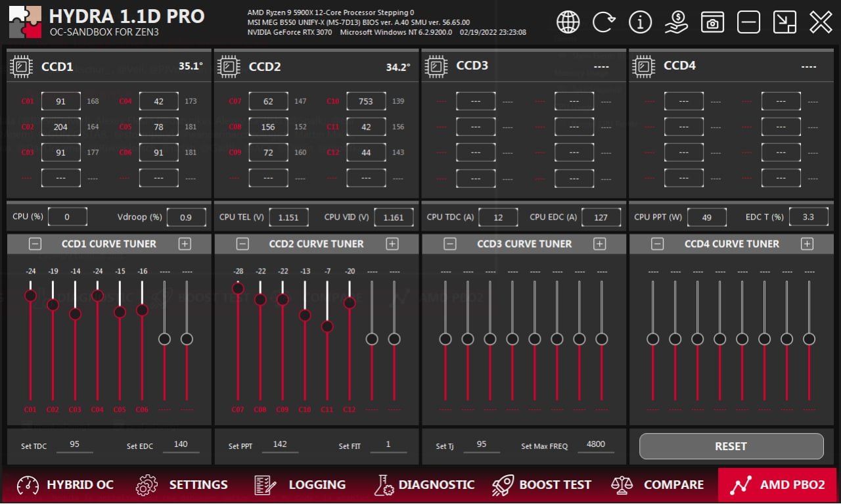841x504 pixels.
Task: Click the EDC T (%) value box
Action: [x=809, y=218]
